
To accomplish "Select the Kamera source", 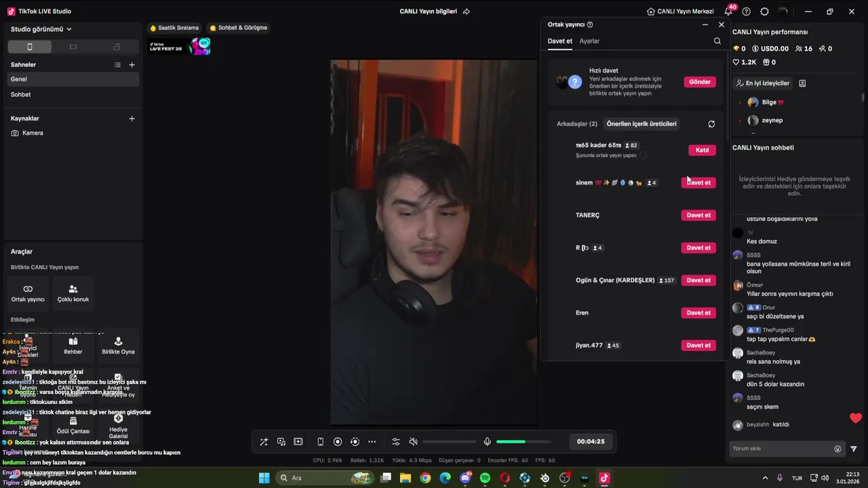I will click(x=73, y=133).
